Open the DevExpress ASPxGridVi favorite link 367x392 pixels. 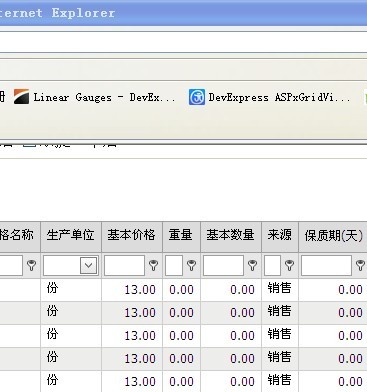point(269,97)
